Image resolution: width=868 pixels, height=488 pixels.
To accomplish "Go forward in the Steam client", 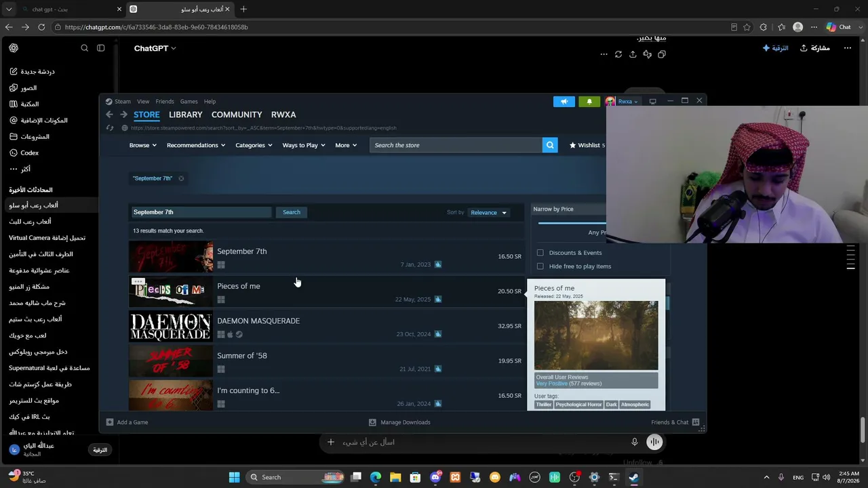I will (x=123, y=115).
